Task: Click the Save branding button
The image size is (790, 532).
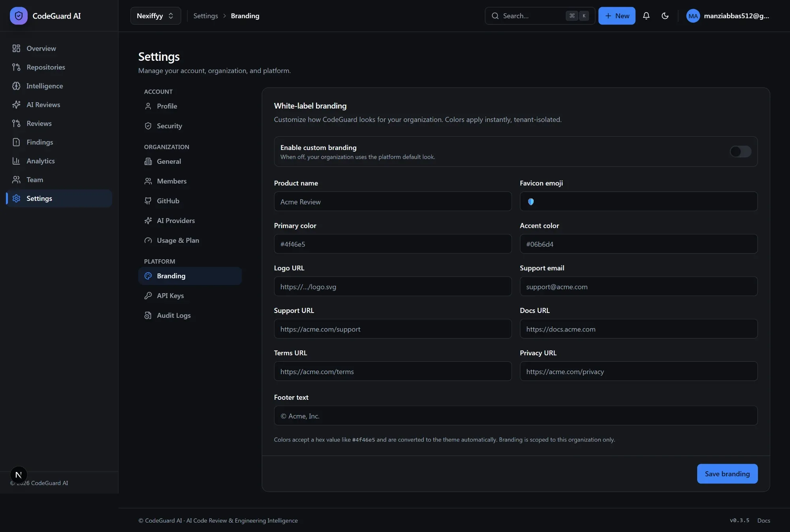Action: (x=727, y=474)
